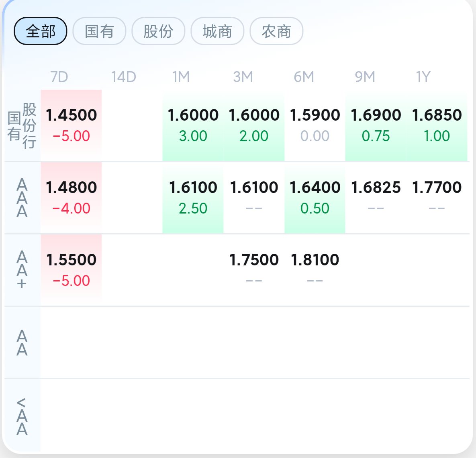Viewport: 476px width, 458px height.
Task: Click the 14D column header
Action: point(123,76)
